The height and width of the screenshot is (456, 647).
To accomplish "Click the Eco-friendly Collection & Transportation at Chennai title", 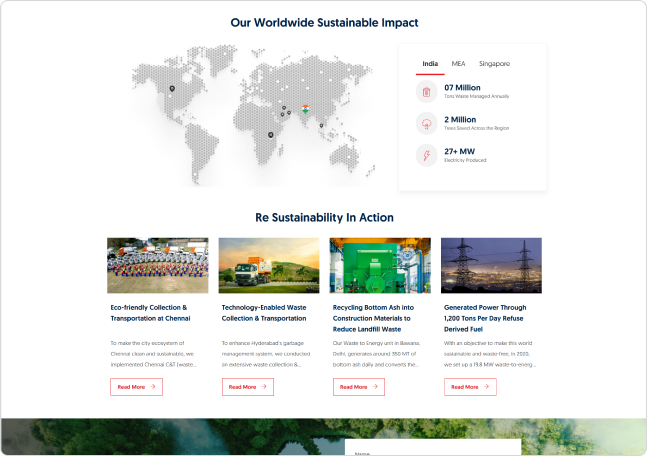I will point(150,313).
